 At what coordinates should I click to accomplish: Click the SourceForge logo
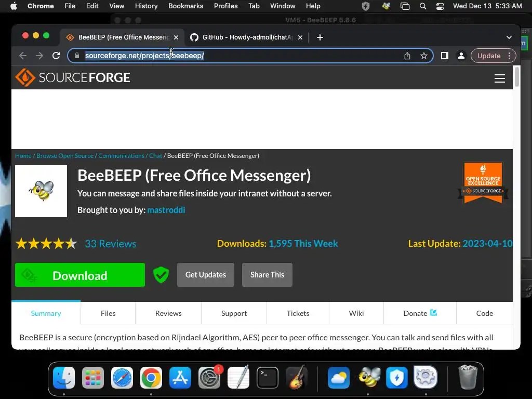click(73, 78)
